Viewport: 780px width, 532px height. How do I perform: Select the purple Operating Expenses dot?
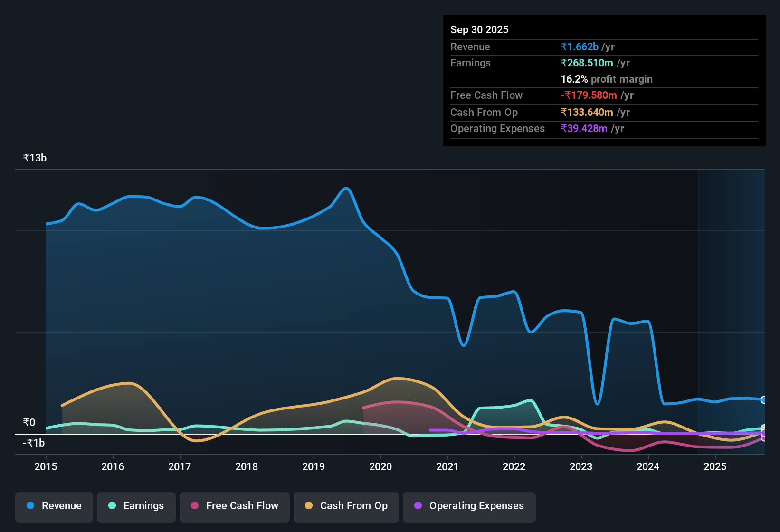[x=418, y=506]
